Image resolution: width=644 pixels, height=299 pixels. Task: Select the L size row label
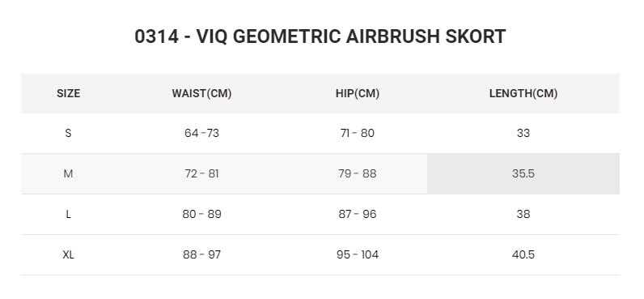68,214
